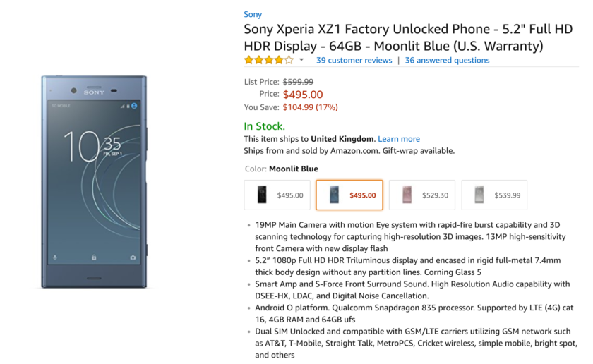Screen dimensions: 593x364
Task: Click the microphone icon on the phone screen
Action: pyautogui.click(x=56, y=257)
